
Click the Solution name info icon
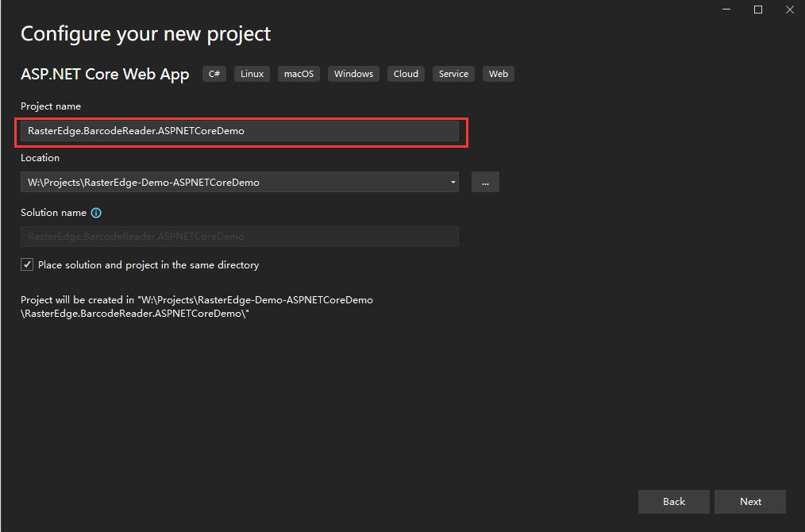(96, 212)
